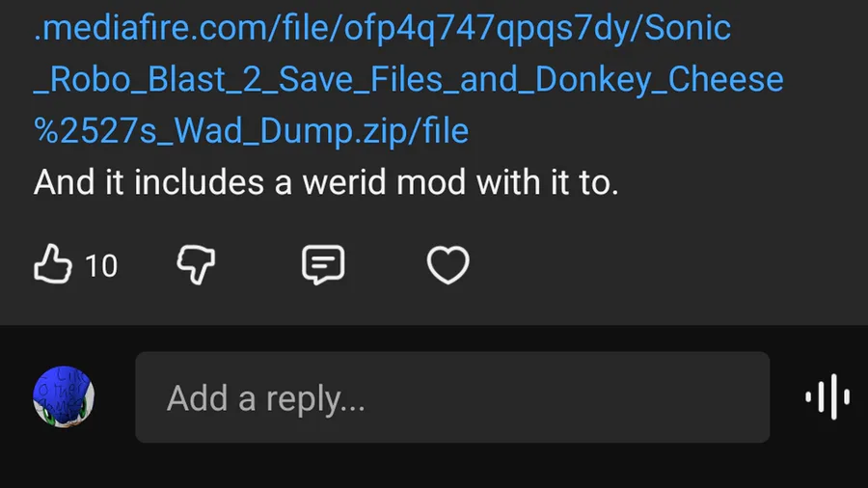Tap the heart icon on comment
The image size is (868, 488).
[x=448, y=264]
